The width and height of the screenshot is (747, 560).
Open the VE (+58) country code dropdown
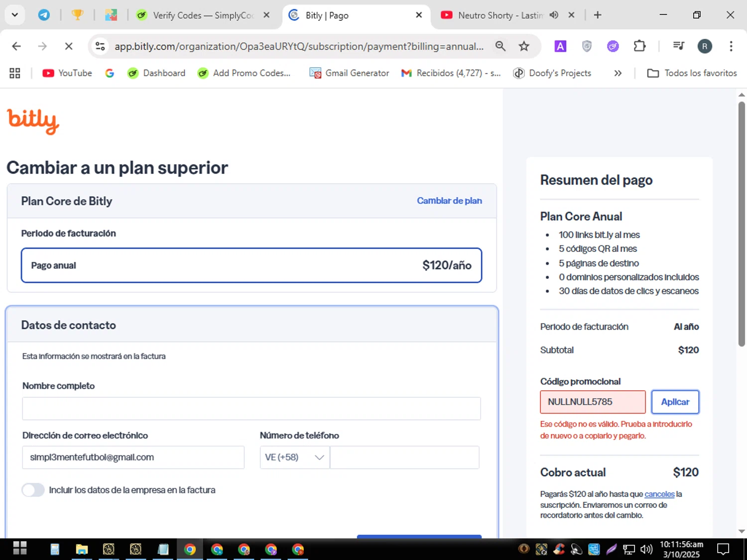(x=294, y=457)
